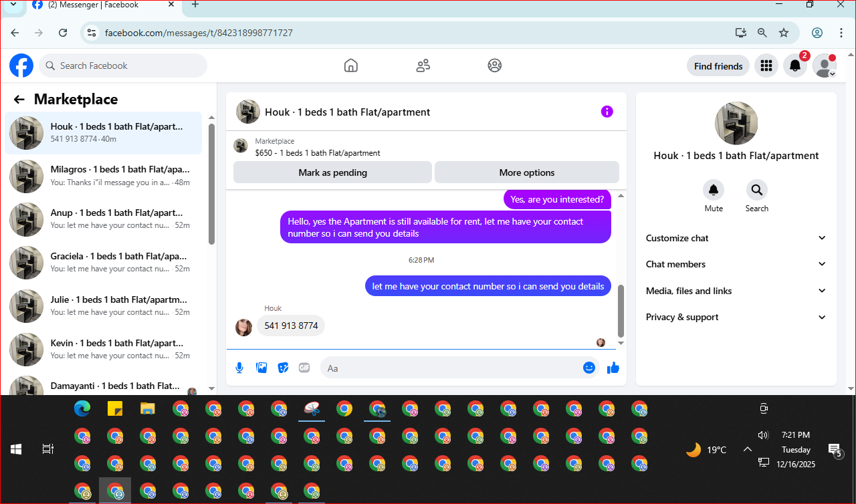This screenshot has height=504, width=856.
Task: Bookmark this page with the star
Action: pyautogui.click(x=784, y=33)
